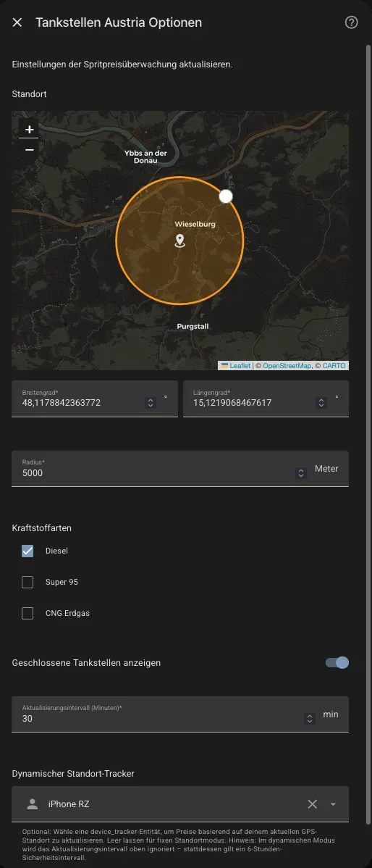This screenshot has width=372, height=868.
Task: Toggle Geschlossene Tankstellen anzeigen switch
Action: click(x=337, y=663)
